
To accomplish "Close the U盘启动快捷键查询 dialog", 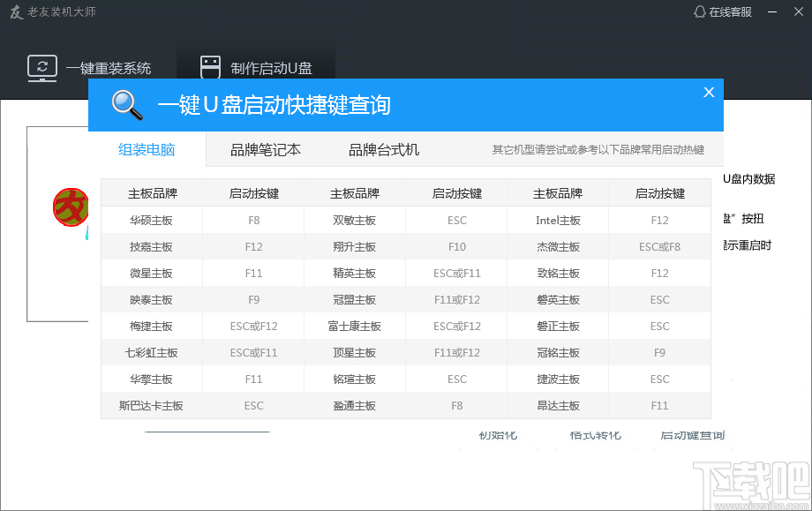I will tap(708, 93).
